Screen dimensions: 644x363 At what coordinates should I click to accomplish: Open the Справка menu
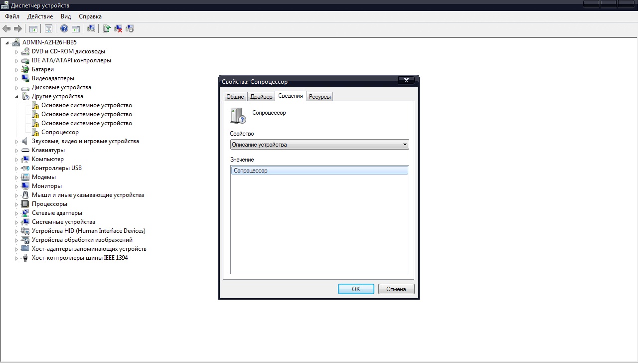click(x=90, y=16)
